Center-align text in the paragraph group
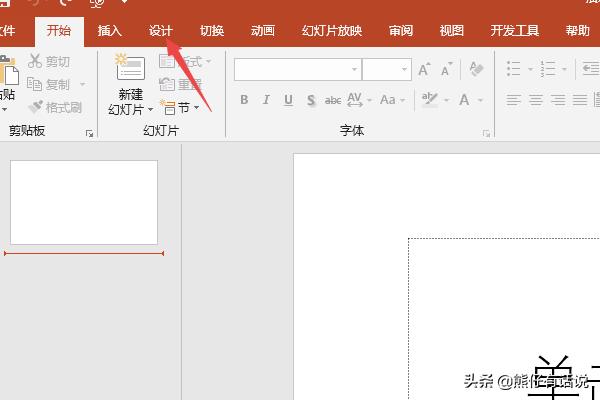 click(x=536, y=100)
